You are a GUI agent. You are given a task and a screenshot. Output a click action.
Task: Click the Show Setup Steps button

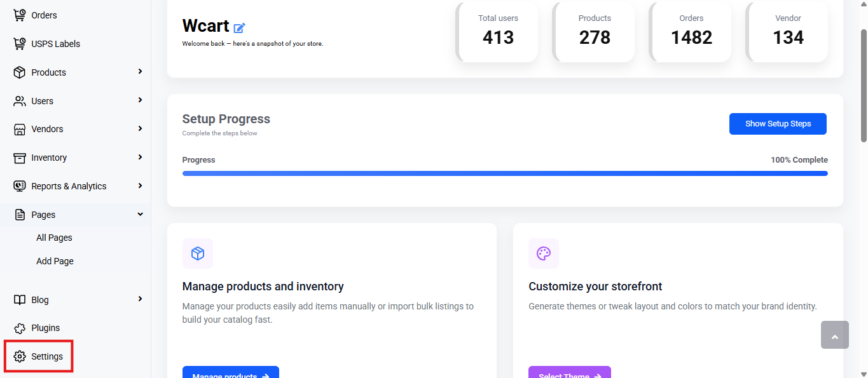pyautogui.click(x=778, y=124)
